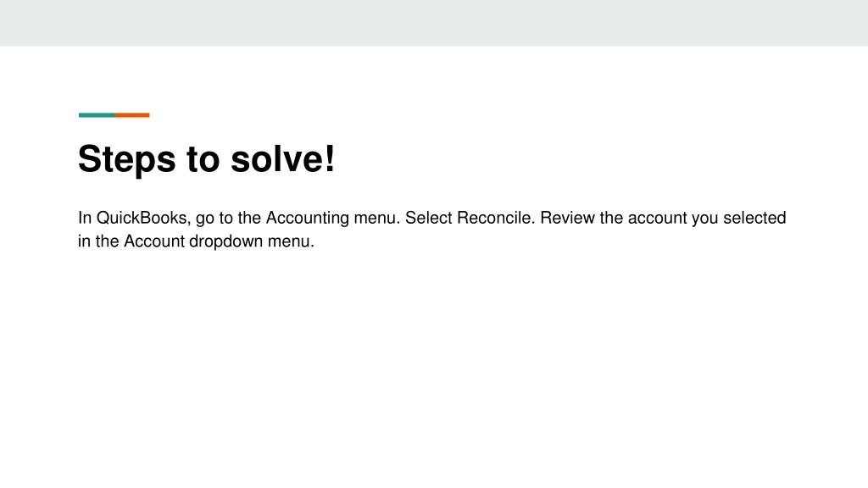Screen dimensions: 868x488
Task: Click the word 'Account' in the second line
Action: click(154, 241)
